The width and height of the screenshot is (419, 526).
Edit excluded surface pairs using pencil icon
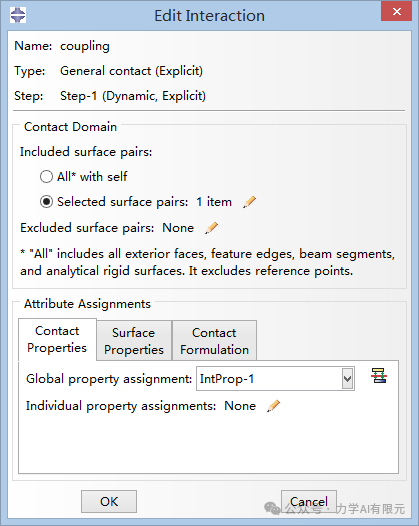(212, 228)
